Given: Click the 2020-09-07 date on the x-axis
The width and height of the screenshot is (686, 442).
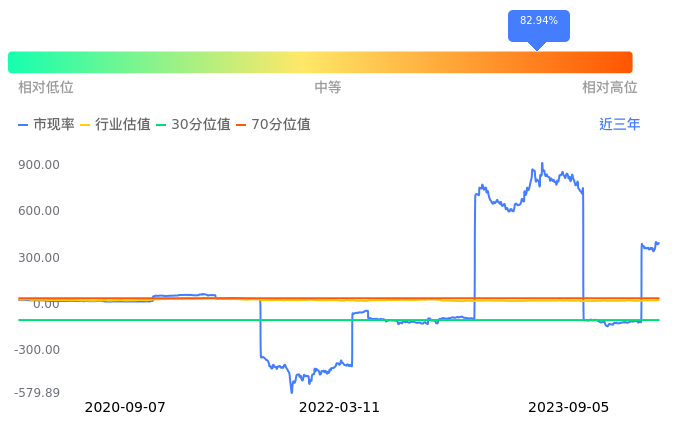Looking at the screenshot, I should tap(125, 408).
